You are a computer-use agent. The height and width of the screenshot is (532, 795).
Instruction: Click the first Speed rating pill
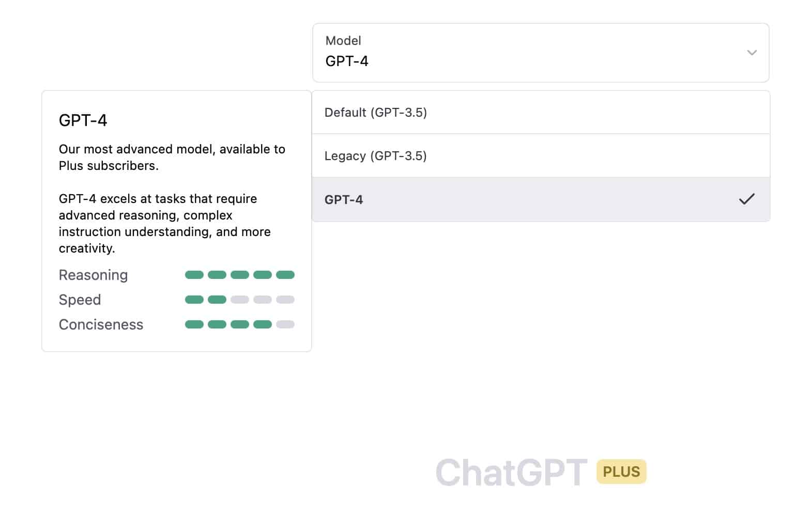[x=194, y=299]
